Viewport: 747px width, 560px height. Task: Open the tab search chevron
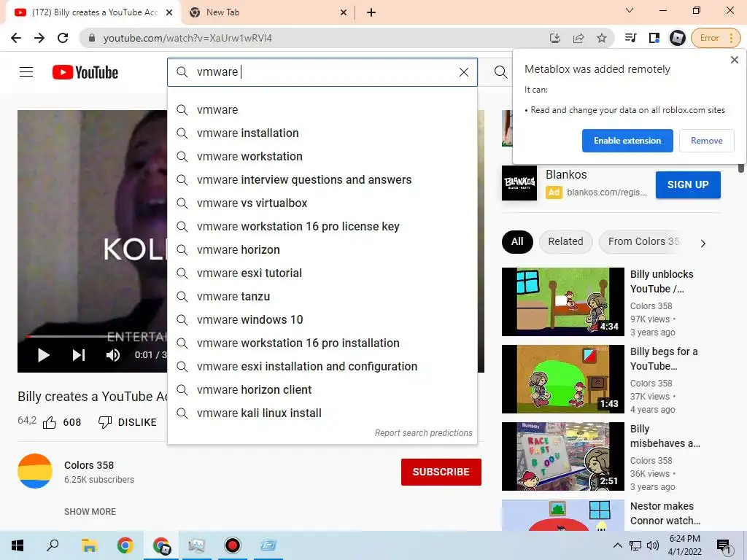pos(629,10)
